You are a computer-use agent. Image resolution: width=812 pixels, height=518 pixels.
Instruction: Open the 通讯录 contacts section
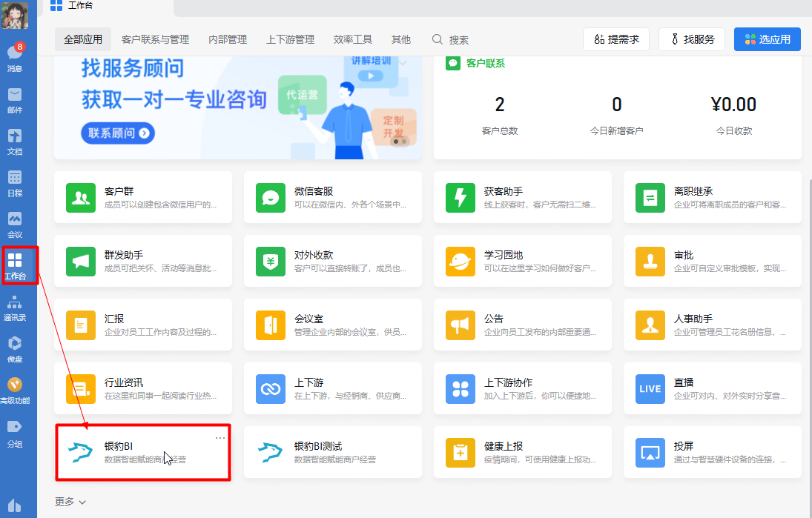coord(16,308)
